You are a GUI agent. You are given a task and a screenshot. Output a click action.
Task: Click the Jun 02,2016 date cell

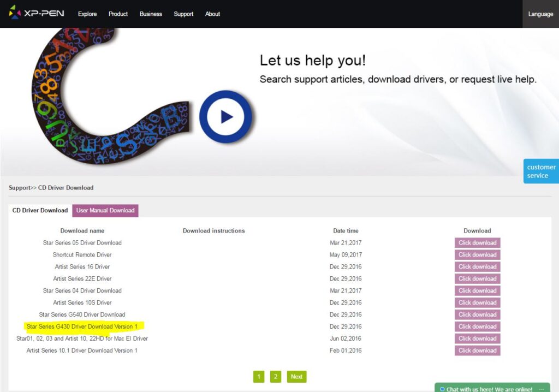tap(346, 338)
